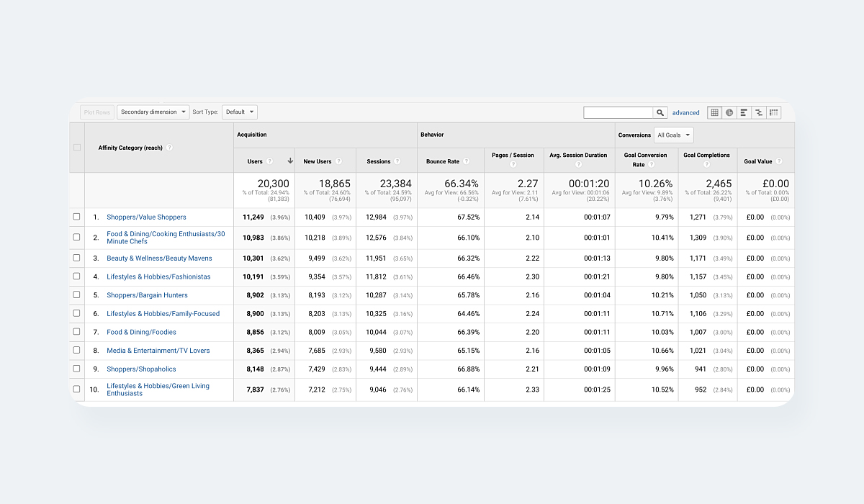Sort by the Users column header
Screen dimensions: 864x504
tap(255, 161)
